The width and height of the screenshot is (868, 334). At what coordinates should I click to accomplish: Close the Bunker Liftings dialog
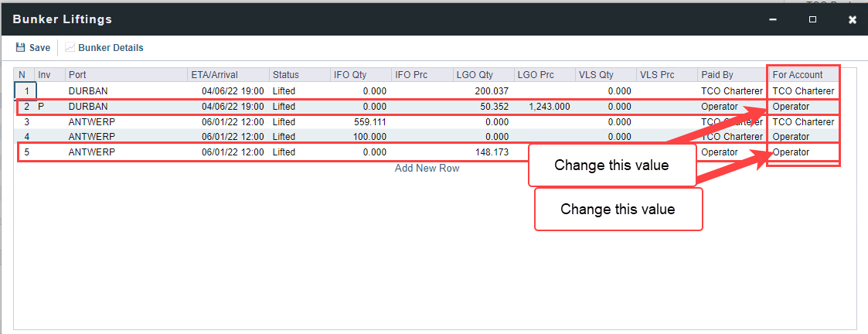[852, 19]
